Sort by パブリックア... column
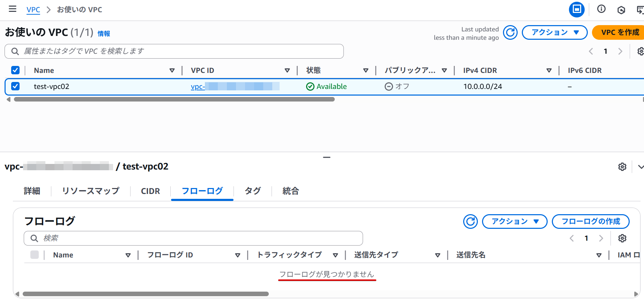Viewport: 644px width, 300px height. (x=444, y=70)
